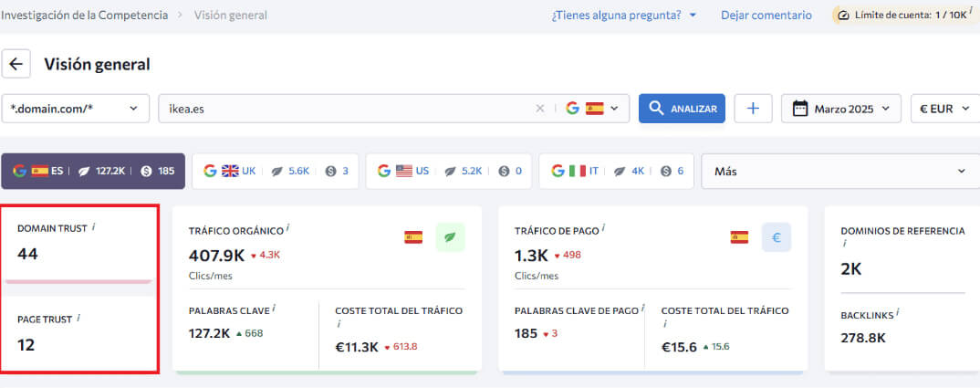Select the ES Google database tab
The width and height of the screenshot is (980, 388).
tap(93, 171)
